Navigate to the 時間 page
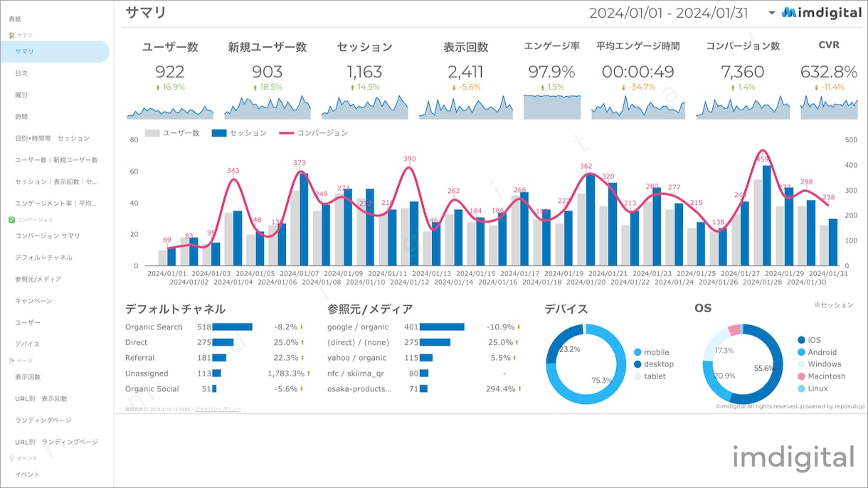The width and height of the screenshot is (868, 488). 21,117
